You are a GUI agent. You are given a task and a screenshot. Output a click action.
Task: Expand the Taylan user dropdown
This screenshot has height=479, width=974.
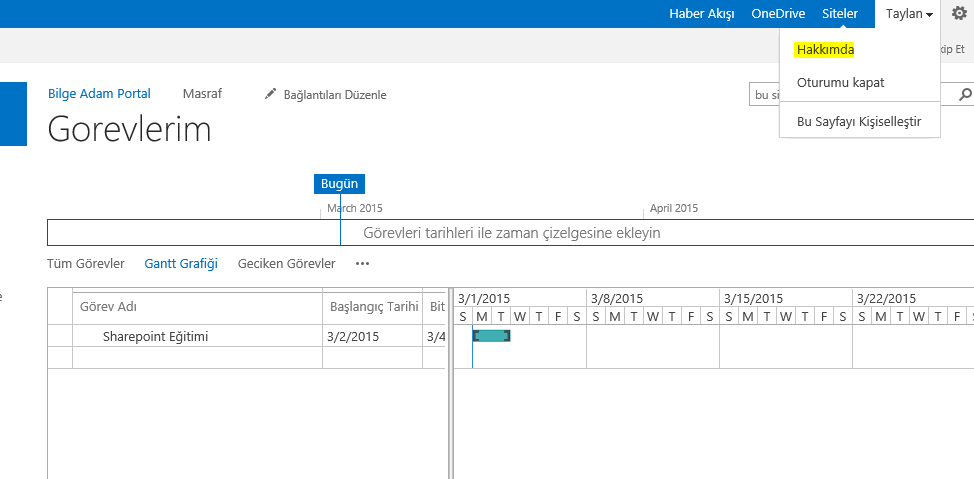909,14
